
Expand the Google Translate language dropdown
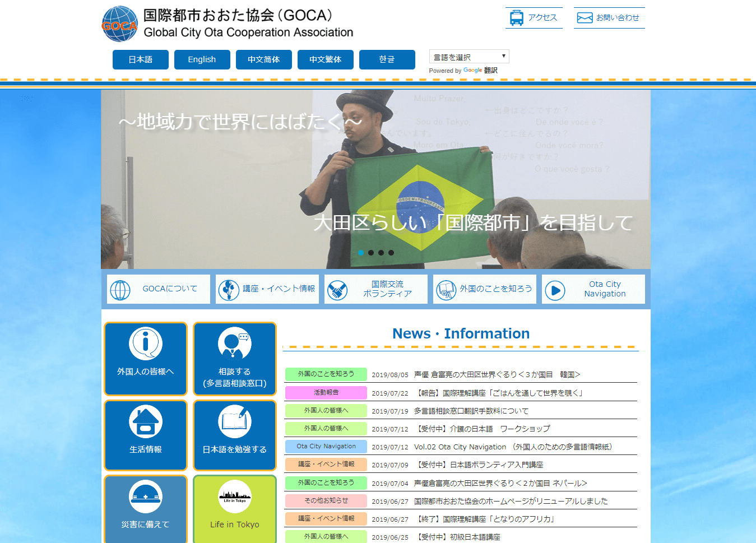[469, 57]
